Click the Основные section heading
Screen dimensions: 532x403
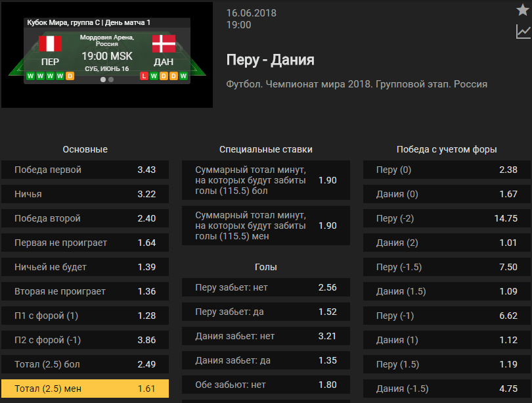[85, 149]
